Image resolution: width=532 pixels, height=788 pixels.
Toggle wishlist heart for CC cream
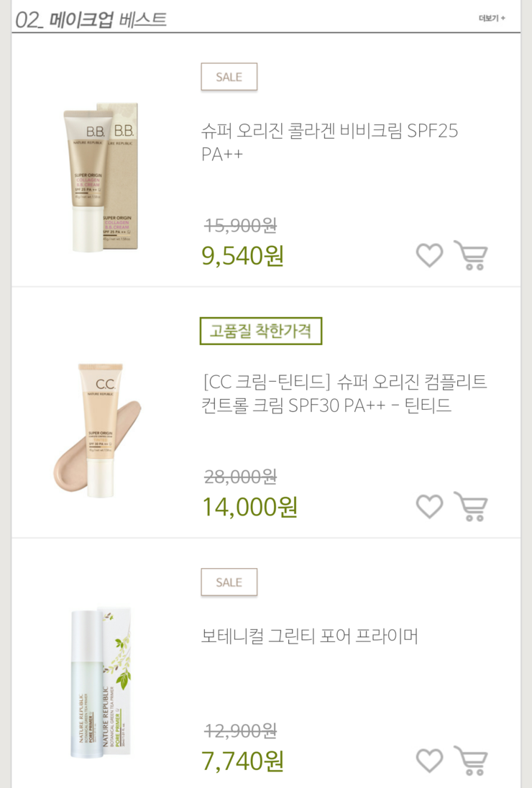pyautogui.click(x=429, y=506)
